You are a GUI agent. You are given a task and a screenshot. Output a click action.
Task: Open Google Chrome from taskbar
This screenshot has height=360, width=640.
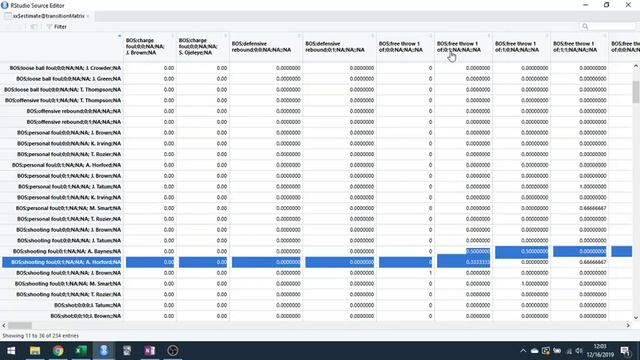click(58, 351)
